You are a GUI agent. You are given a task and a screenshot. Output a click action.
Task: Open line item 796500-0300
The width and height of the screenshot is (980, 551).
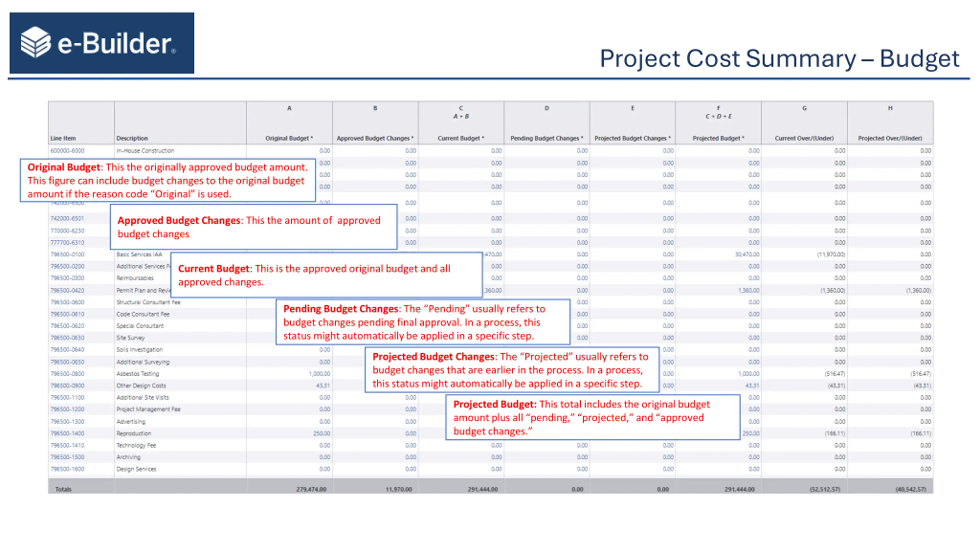(x=67, y=278)
